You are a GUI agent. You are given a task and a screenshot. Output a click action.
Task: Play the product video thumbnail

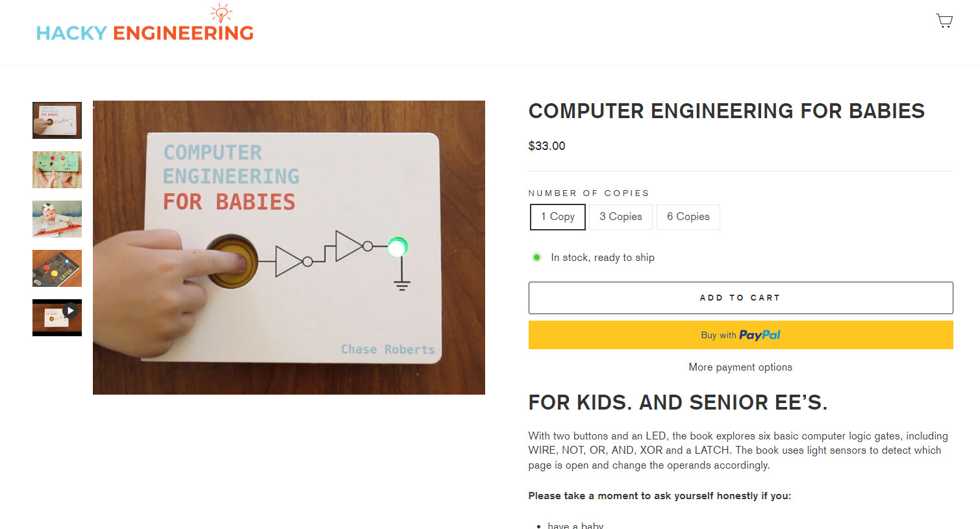tap(57, 317)
